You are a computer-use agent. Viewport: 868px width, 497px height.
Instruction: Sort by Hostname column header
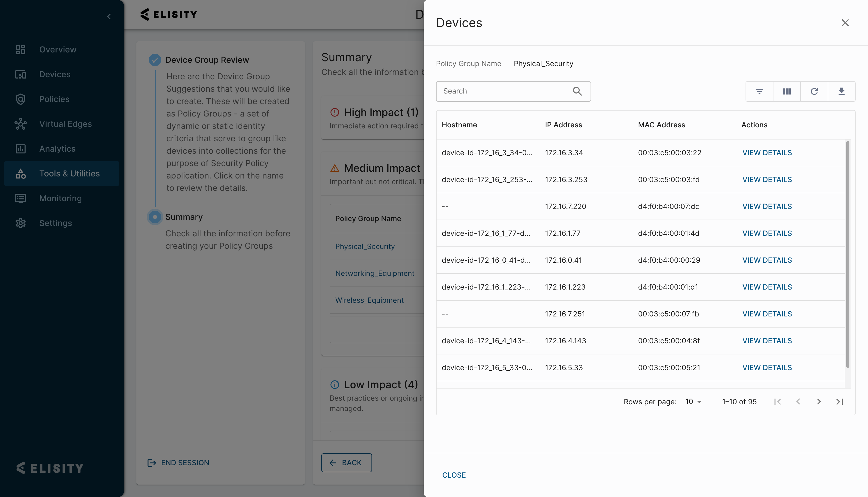click(x=459, y=125)
